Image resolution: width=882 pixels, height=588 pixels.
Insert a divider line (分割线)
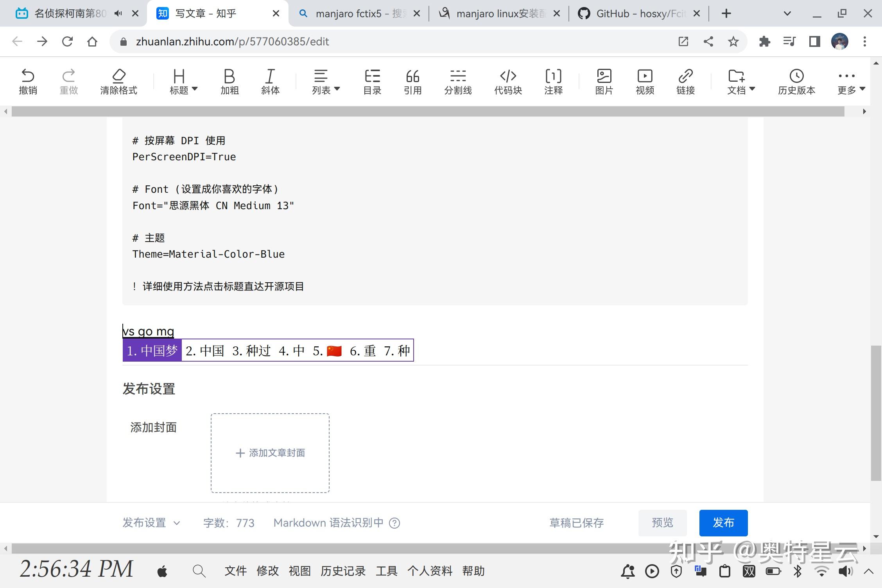(x=458, y=81)
